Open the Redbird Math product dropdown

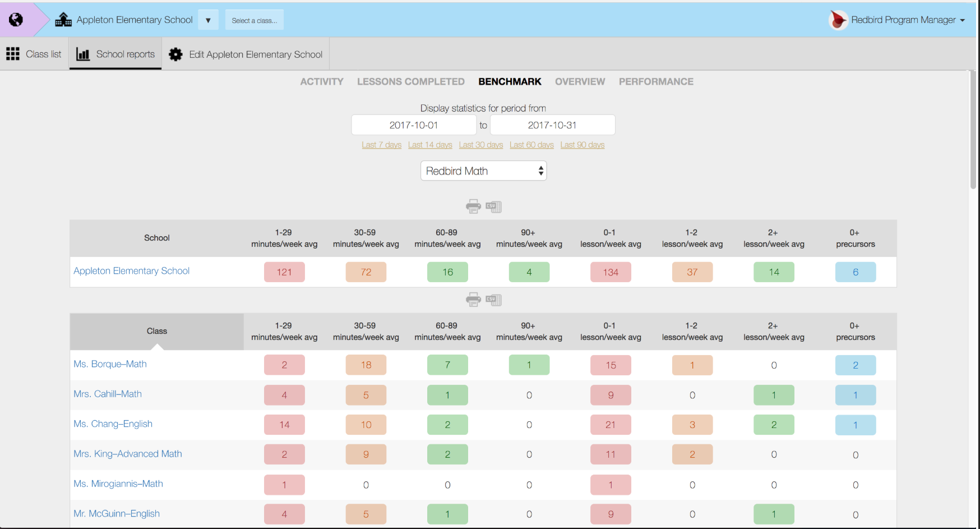coord(483,171)
